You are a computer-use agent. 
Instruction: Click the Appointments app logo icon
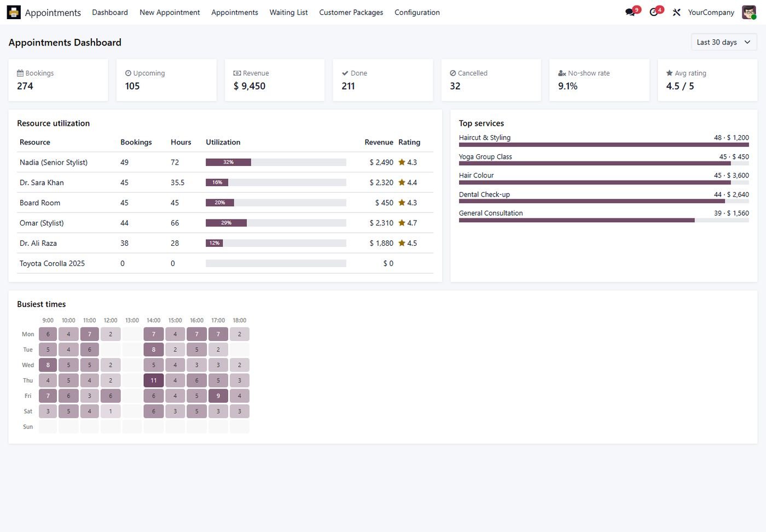[x=14, y=12]
